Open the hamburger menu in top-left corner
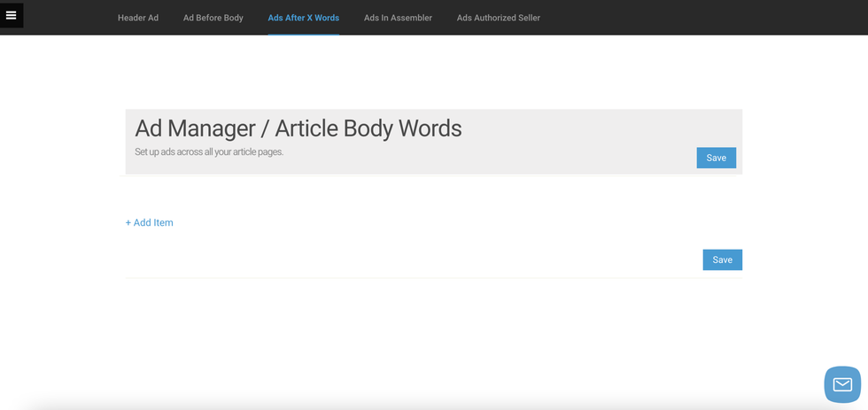 pyautogui.click(x=12, y=15)
